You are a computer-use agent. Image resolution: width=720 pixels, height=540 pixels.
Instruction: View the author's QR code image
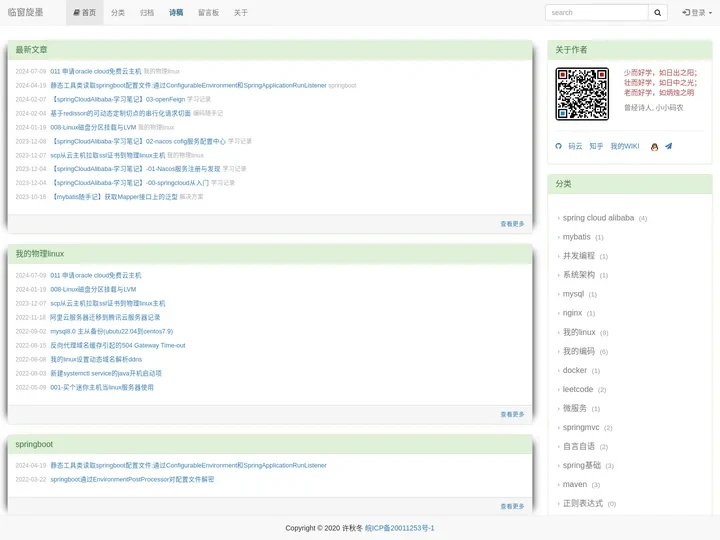tap(582, 94)
